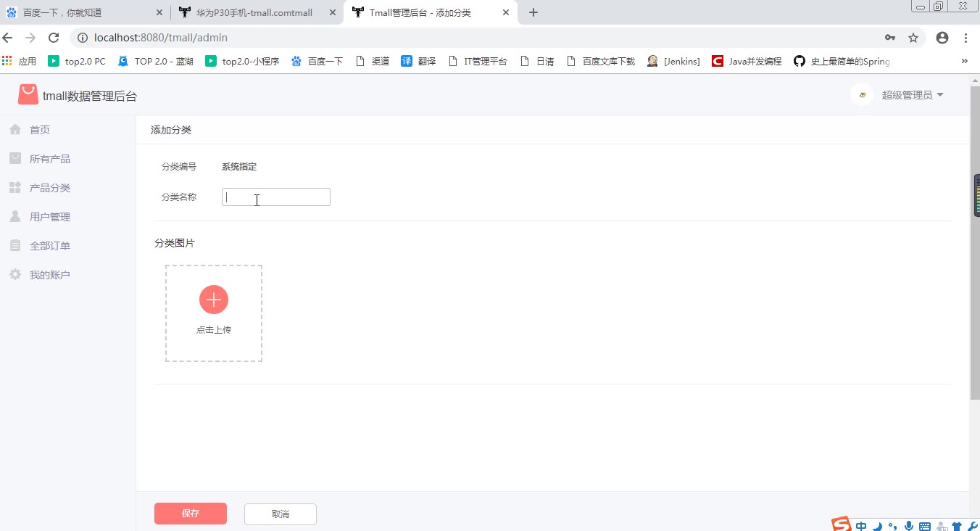
Task: Open the 应用 apps bookmark grid icon
Action: [x=8, y=61]
